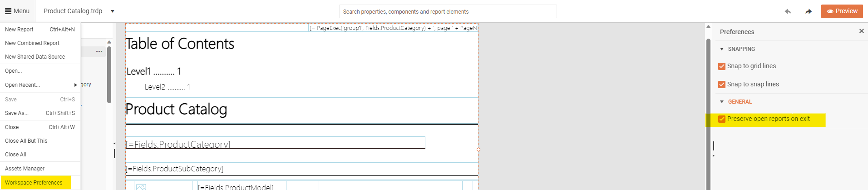The image size is (868, 190).
Task: Select the Open... menu entry
Action: pos(40,71)
